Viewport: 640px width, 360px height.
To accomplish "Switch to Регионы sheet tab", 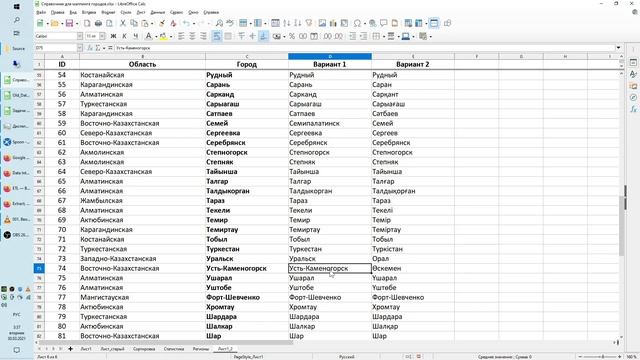I will [200, 349].
